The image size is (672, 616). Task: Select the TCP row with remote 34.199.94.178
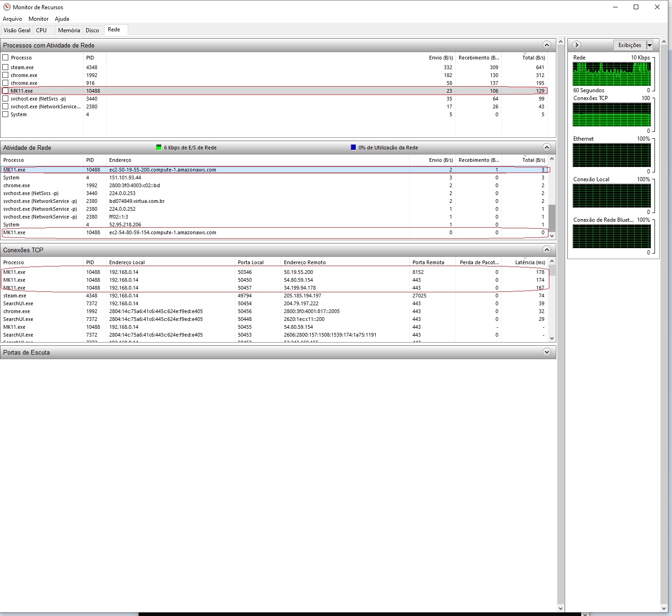(x=275, y=288)
